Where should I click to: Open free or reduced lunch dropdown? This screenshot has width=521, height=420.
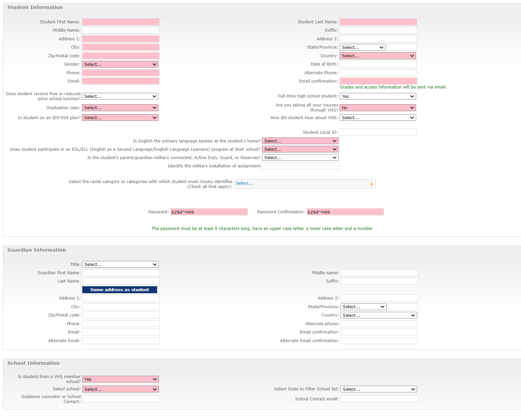(x=120, y=97)
